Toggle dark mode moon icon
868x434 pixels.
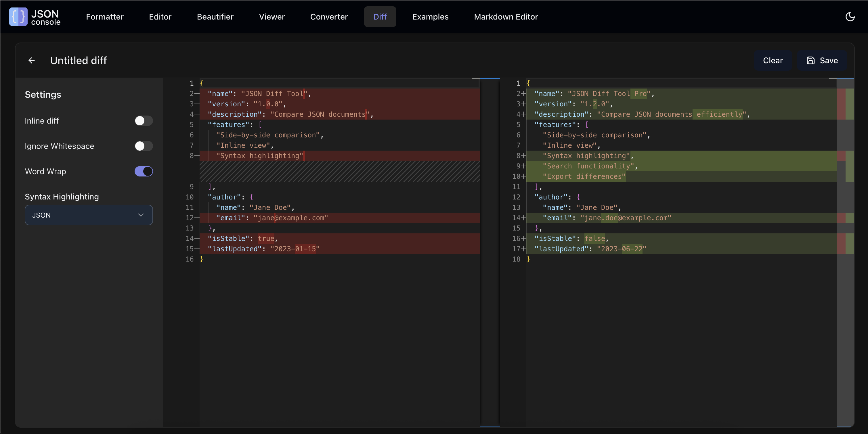coord(850,16)
